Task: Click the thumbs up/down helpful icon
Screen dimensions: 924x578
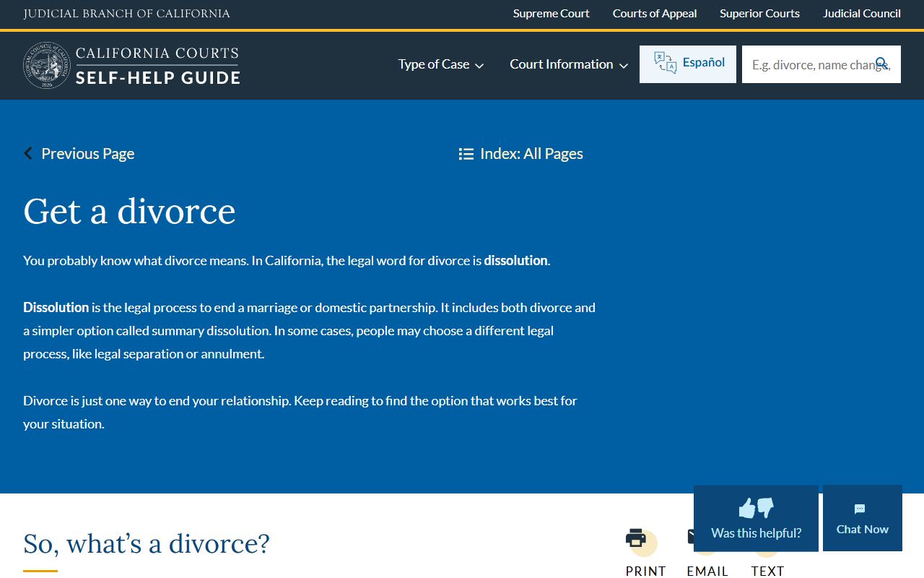Action: point(756,508)
